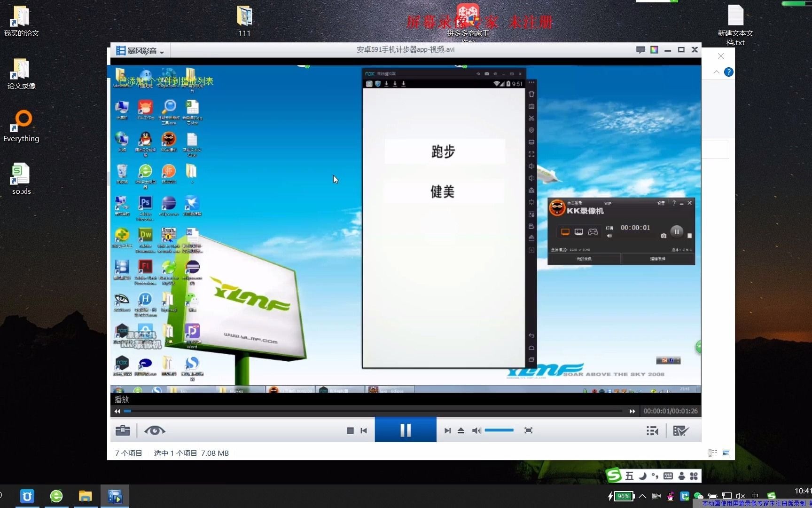Viewport: 812px width, 508px height.
Task: Open the blue sync tray icon
Action: click(685, 496)
